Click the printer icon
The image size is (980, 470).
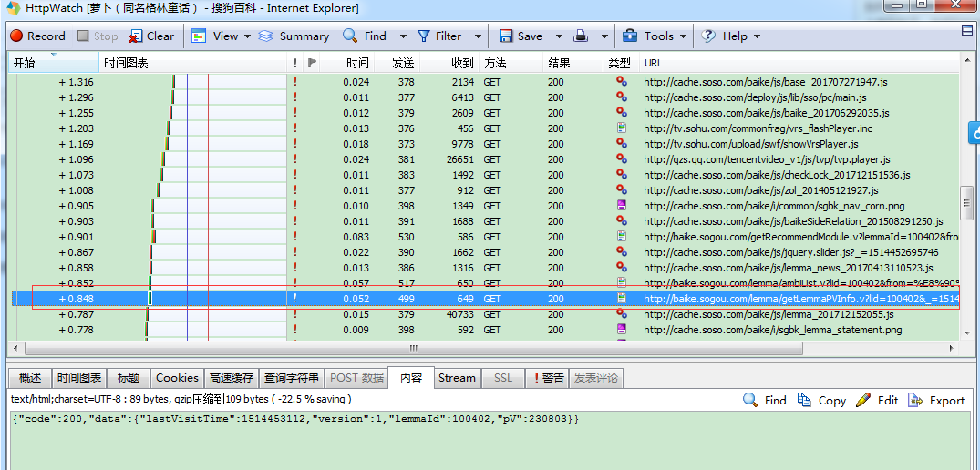(580, 36)
